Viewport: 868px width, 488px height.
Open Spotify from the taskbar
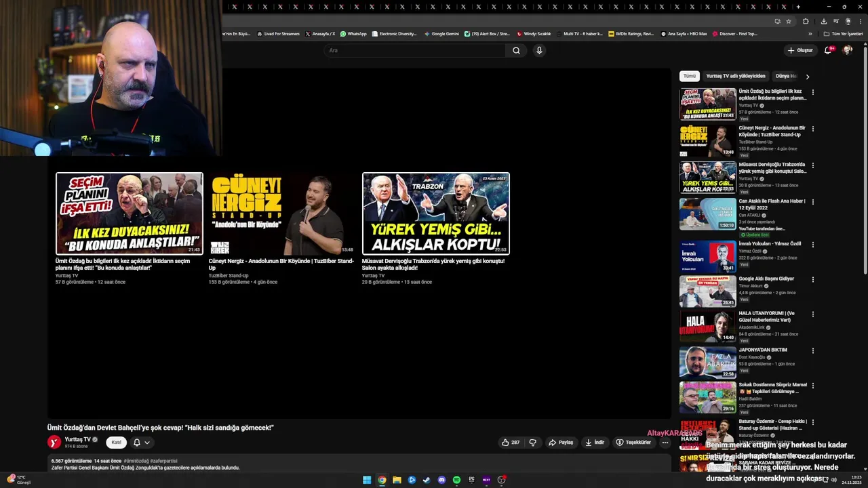[456, 480]
